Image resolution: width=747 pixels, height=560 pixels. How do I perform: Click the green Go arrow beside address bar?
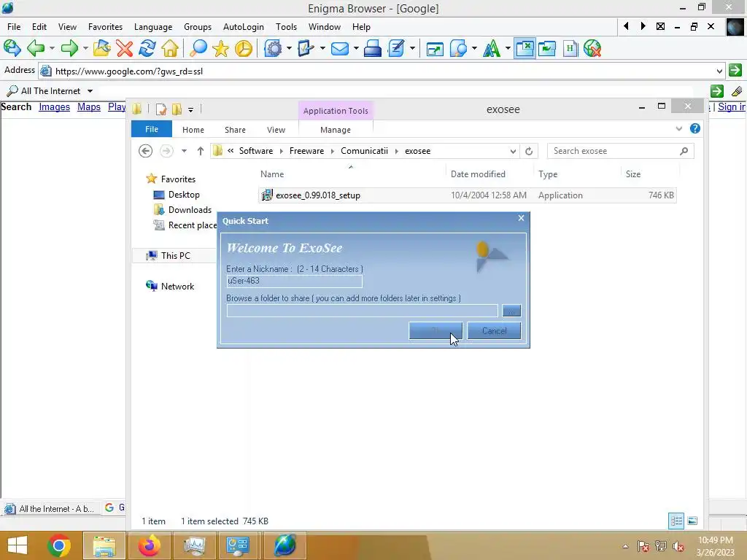point(735,71)
